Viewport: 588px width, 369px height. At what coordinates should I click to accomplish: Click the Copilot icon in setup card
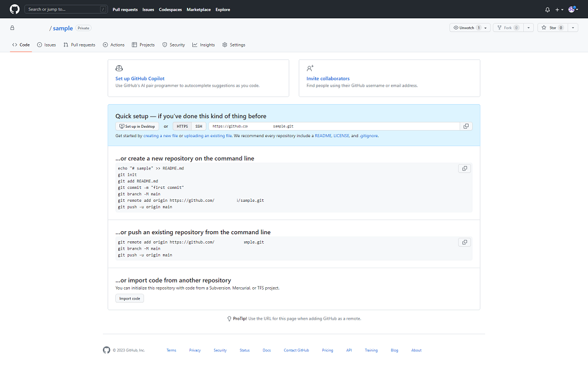119,68
